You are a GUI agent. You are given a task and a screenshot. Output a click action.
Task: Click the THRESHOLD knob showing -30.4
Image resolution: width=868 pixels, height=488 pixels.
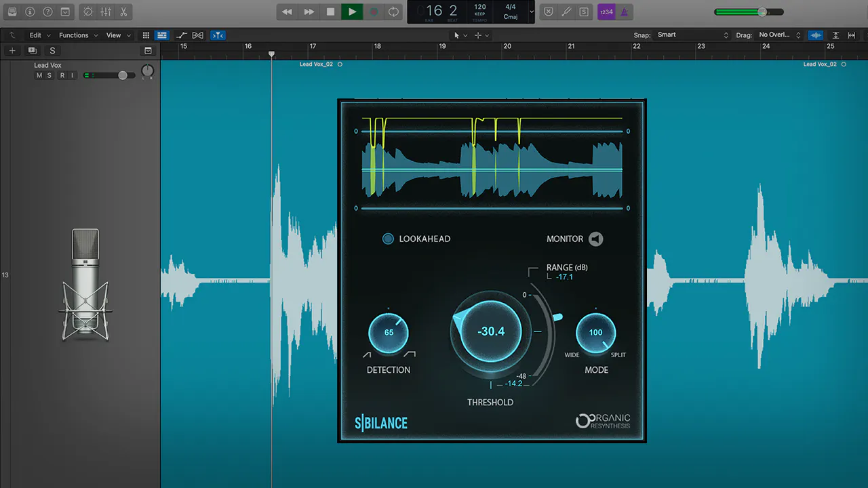coord(490,332)
